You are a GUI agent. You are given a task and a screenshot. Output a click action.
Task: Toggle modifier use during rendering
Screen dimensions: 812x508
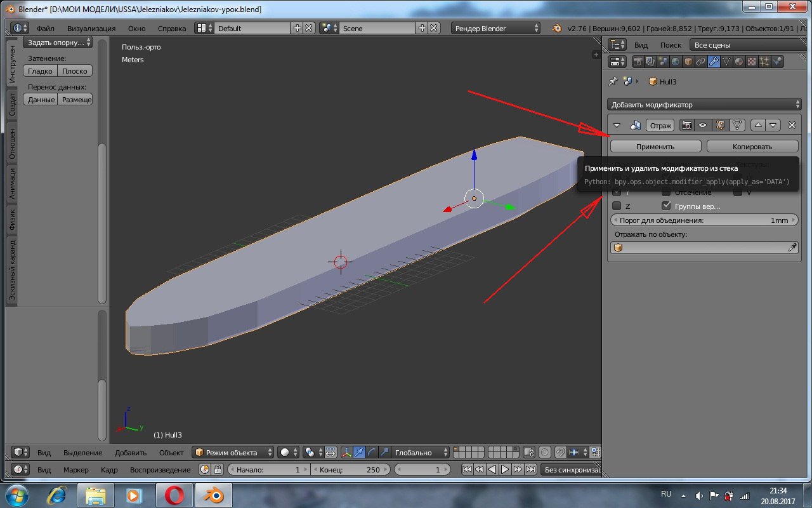point(686,125)
